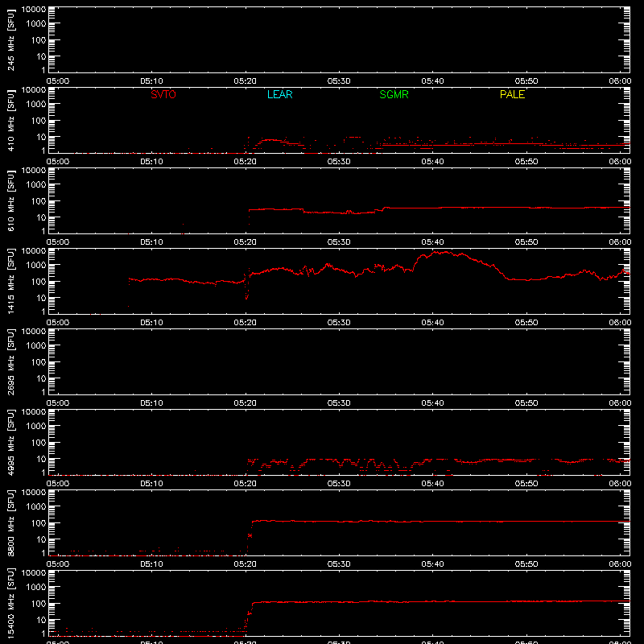
Task: Click the cyan LEAR station label
Action: click(x=279, y=94)
